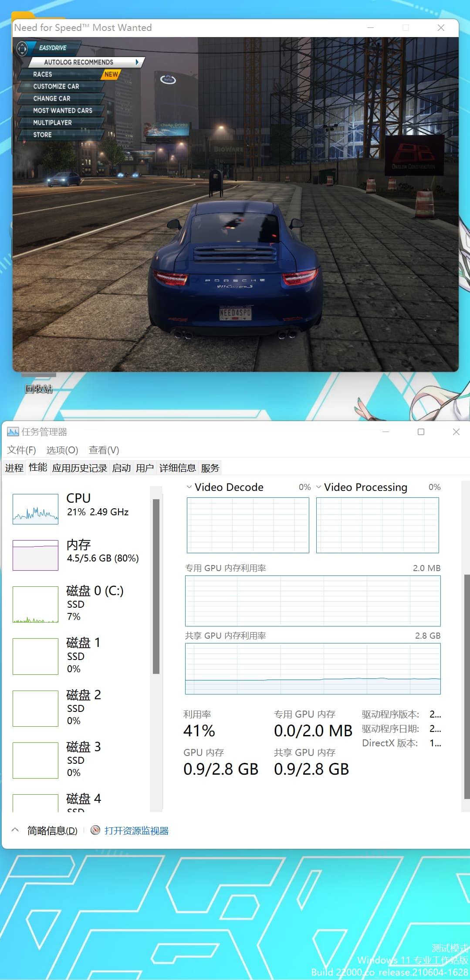470x980 pixels.
Task: Open the 查看(V) menu
Action: pos(104,450)
